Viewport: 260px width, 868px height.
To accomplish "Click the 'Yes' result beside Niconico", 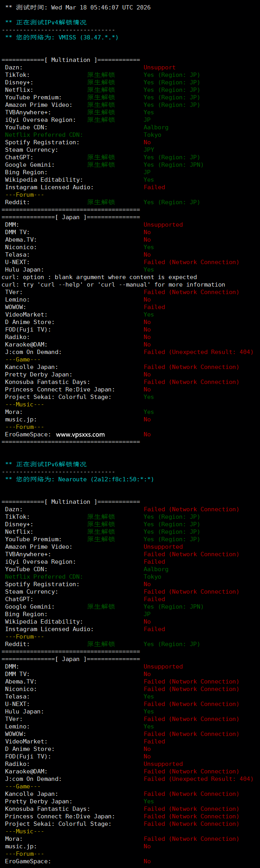I will point(149,247).
